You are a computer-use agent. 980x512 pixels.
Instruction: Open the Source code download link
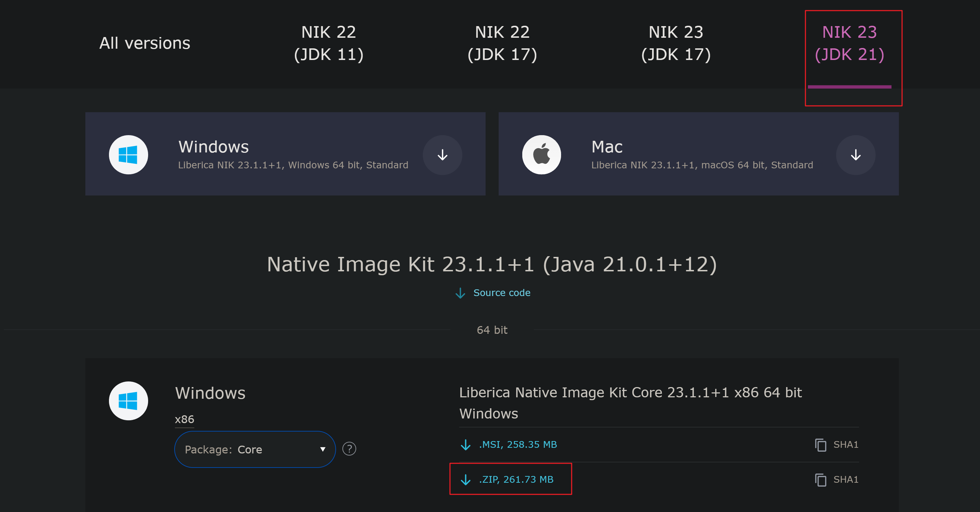coord(502,293)
